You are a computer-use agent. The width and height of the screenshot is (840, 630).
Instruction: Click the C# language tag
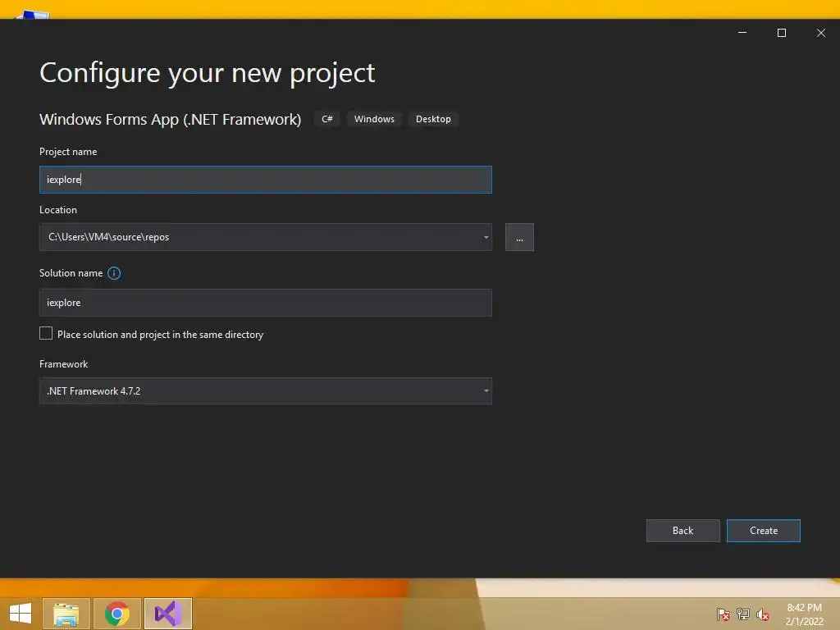click(x=326, y=119)
